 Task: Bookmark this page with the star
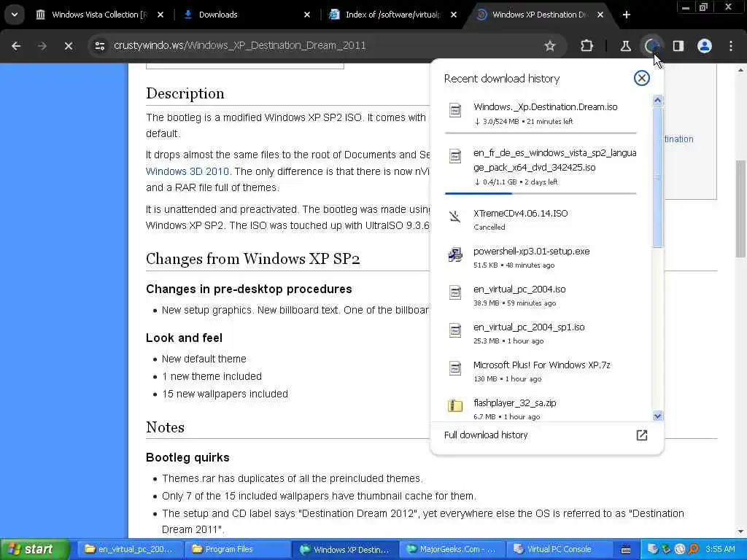point(550,46)
